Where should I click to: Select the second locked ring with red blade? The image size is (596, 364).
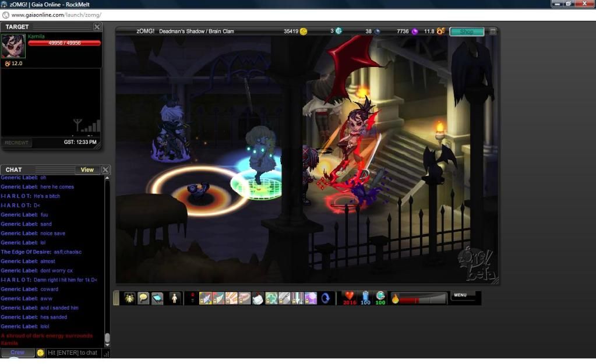218,298
